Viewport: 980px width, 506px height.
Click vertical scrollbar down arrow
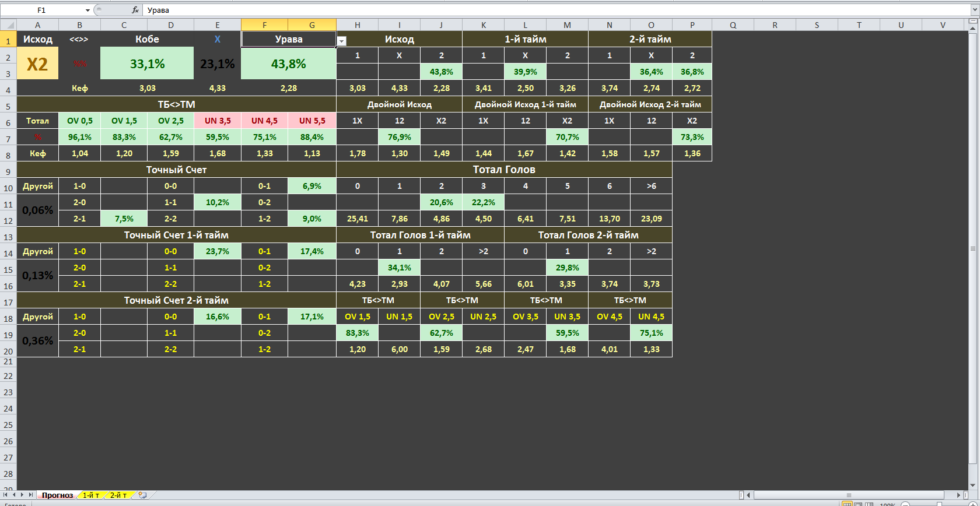[x=972, y=486]
